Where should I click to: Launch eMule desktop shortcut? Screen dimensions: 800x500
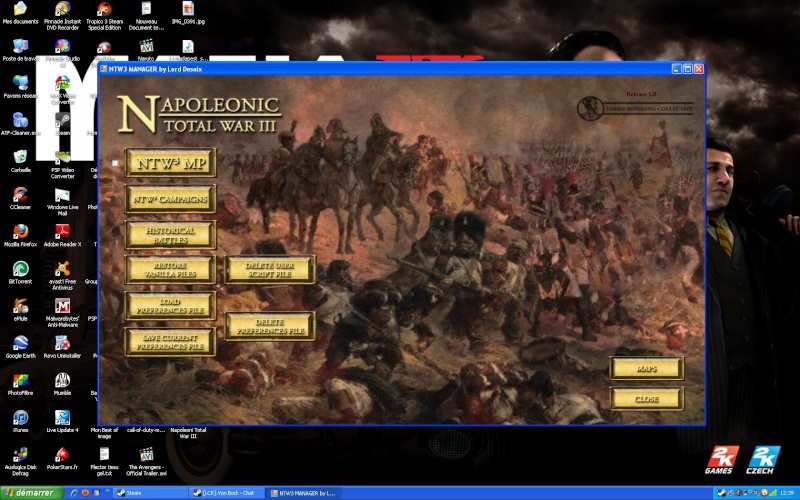click(20, 309)
